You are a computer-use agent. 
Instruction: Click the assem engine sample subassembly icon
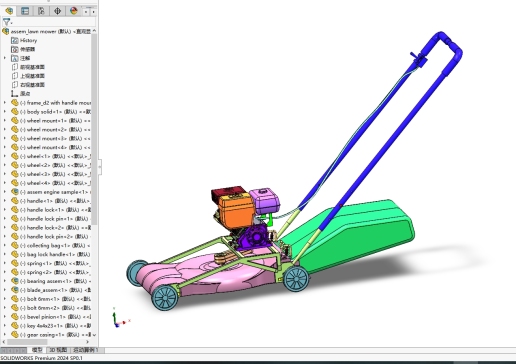click(14, 192)
